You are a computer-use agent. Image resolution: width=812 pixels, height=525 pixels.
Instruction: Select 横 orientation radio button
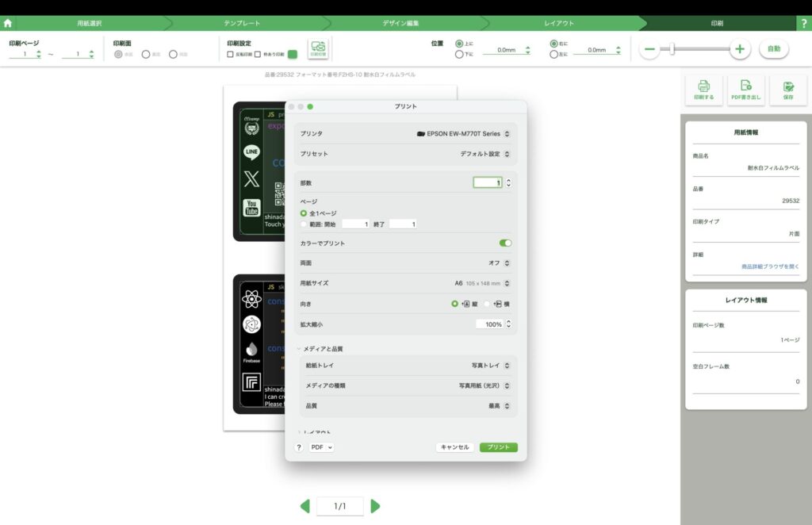pyautogui.click(x=488, y=304)
